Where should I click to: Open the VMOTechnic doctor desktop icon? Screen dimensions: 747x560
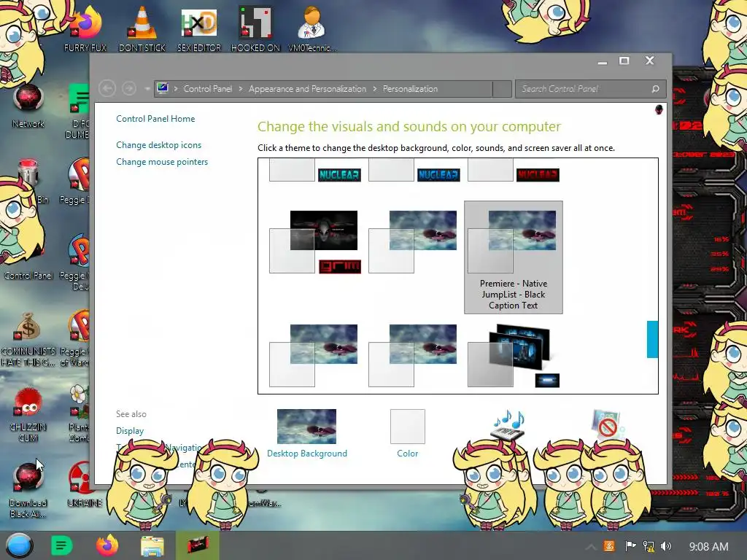[312, 28]
